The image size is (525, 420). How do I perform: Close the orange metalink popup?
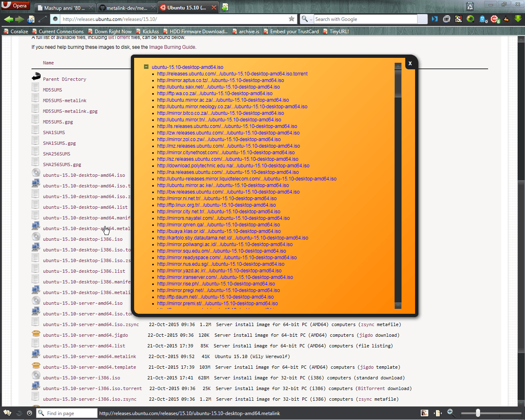pyautogui.click(x=410, y=63)
